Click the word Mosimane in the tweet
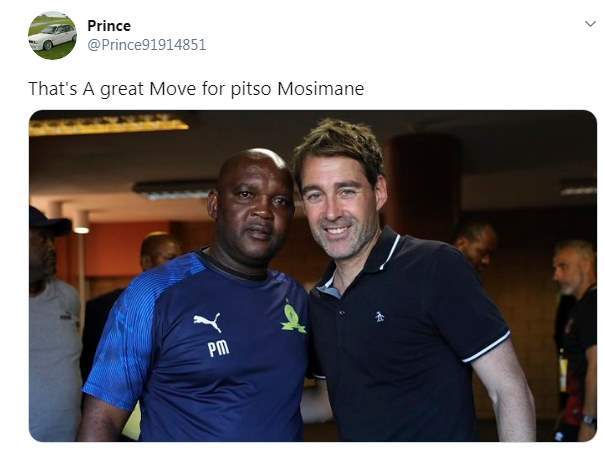The width and height of the screenshot is (604, 455). coord(326,89)
